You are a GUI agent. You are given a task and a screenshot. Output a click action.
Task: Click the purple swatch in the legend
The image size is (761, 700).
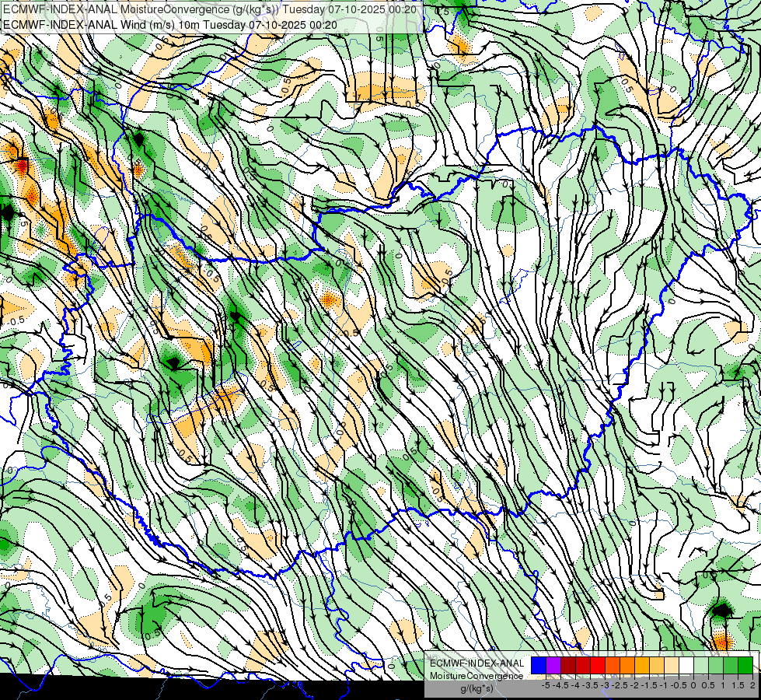coord(553,666)
